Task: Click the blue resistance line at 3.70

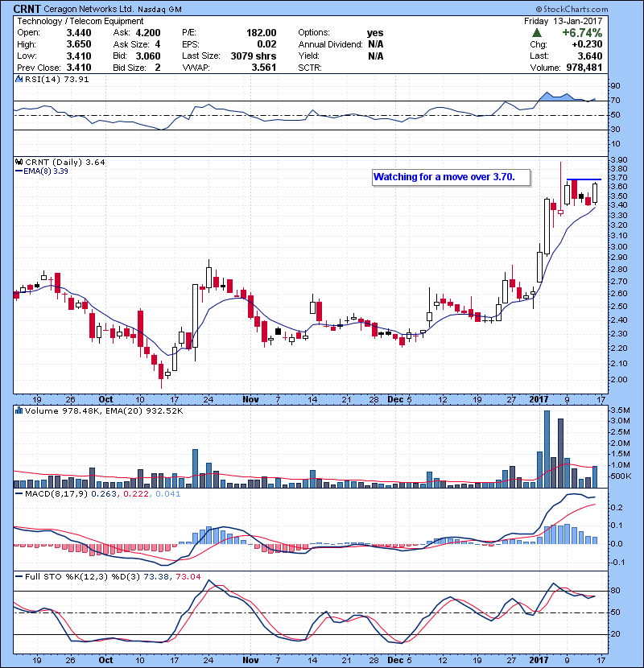Action: 584,179
